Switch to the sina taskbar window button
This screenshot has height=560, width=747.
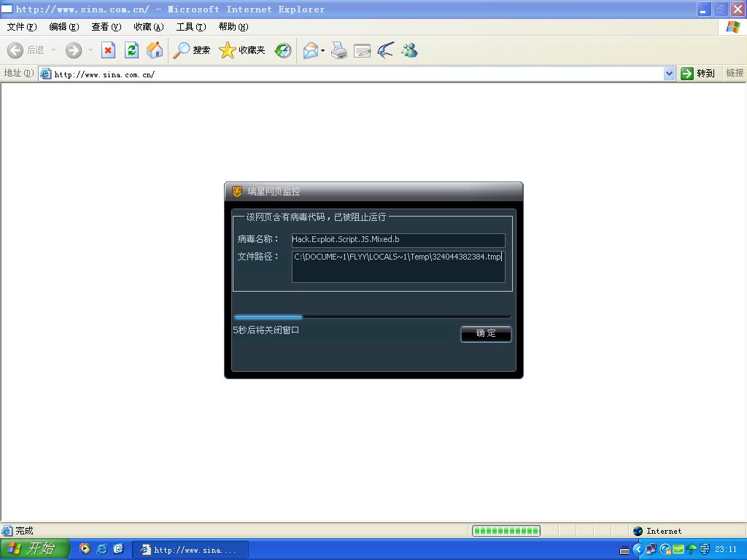pyautogui.click(x=190, y=550)
